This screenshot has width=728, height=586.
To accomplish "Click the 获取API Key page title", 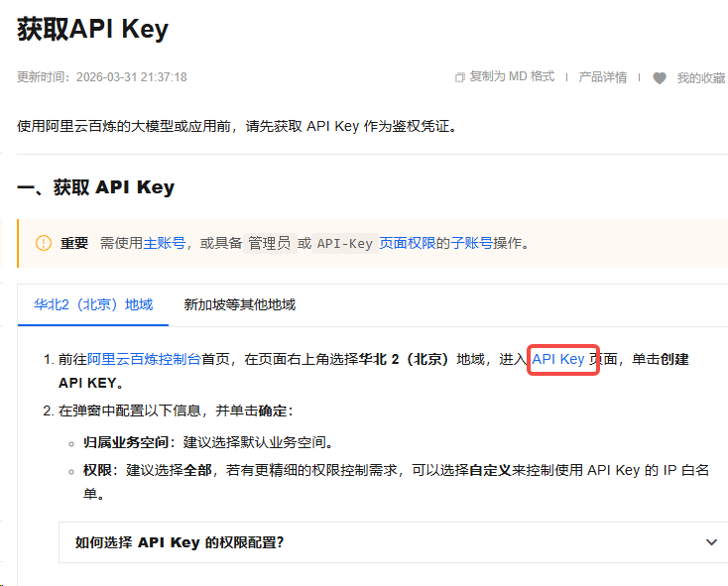I will pyautogui.click(x=93, y=29).
